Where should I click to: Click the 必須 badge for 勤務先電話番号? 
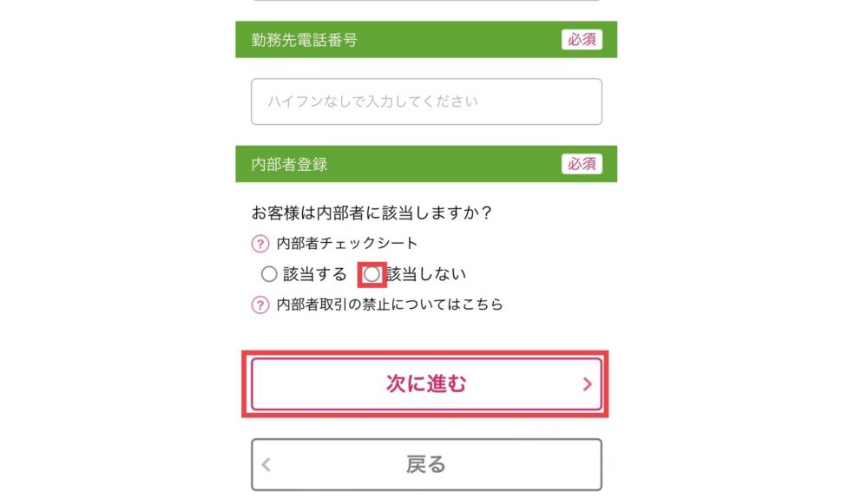pyautogui.click(x=582, y=39)
